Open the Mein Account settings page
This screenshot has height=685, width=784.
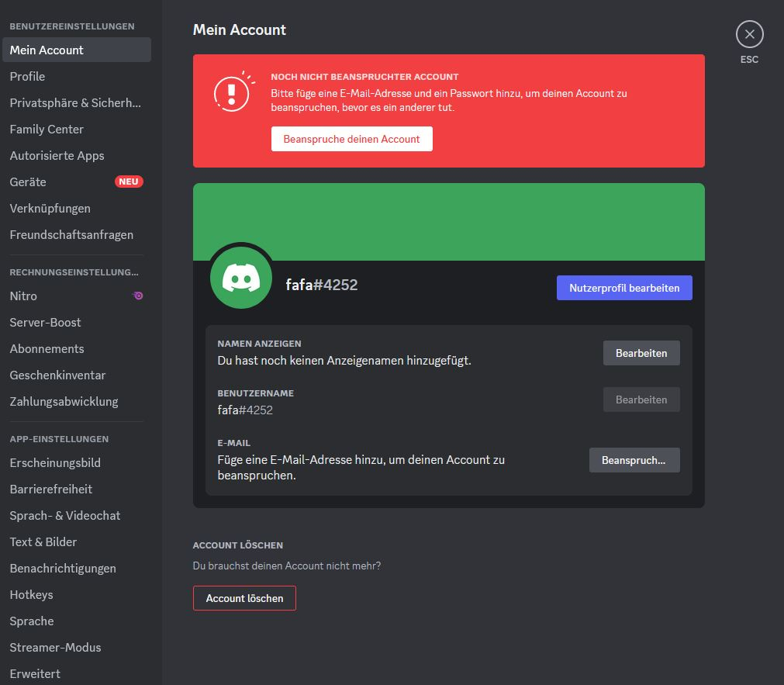[x=77, y=50]
